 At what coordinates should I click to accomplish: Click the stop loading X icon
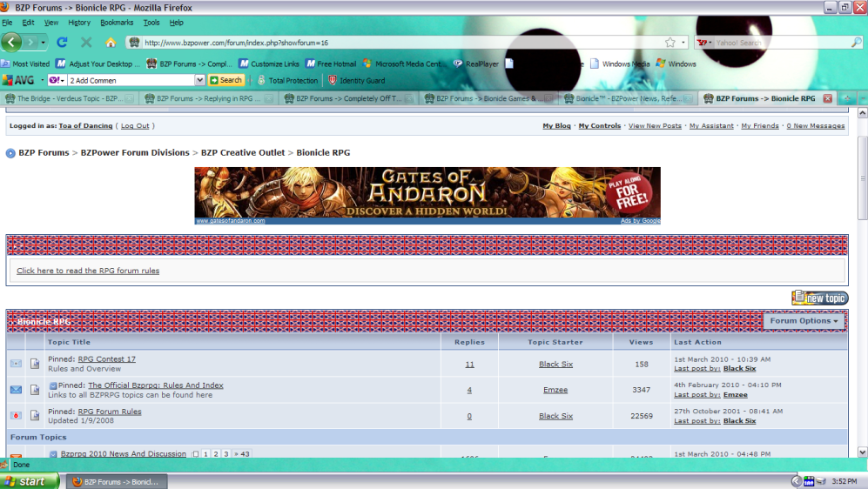tap(86, 42)
